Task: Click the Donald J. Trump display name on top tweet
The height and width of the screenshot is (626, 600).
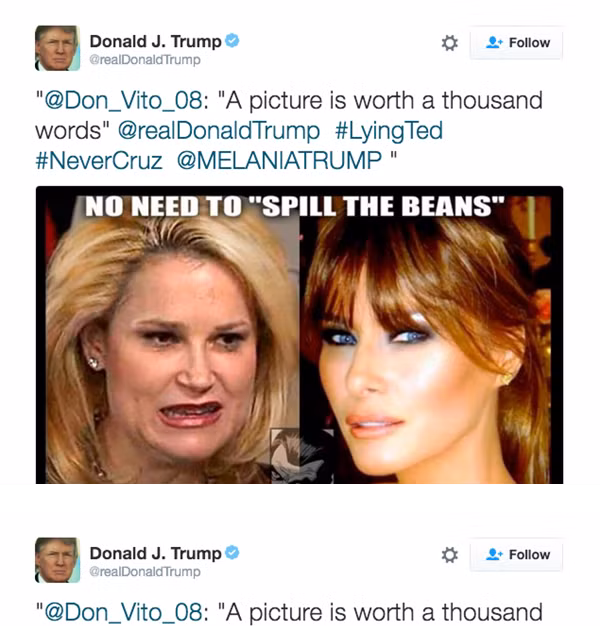Action: tap(155, 42)
